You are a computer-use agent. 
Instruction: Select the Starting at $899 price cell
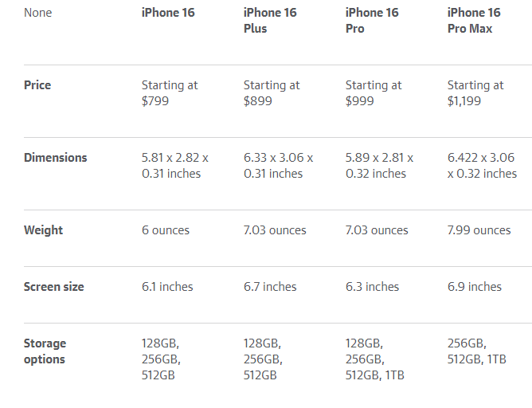click(x=272, y=93)
